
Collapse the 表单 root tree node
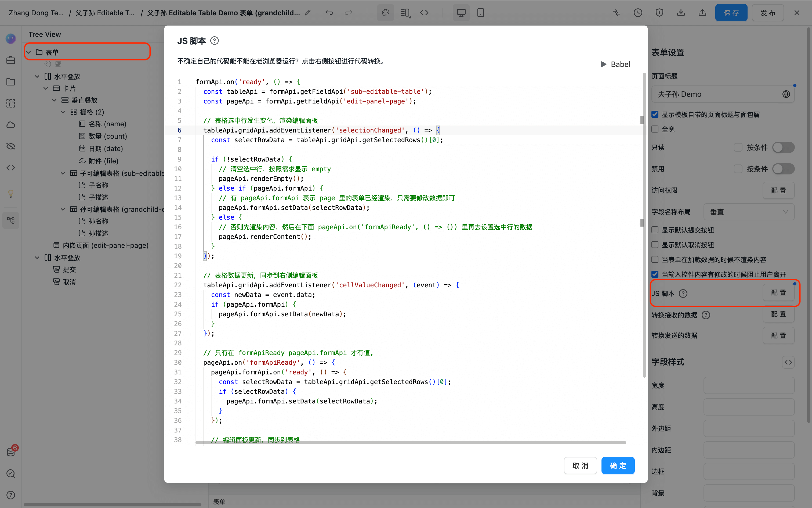tap(28, 52)
